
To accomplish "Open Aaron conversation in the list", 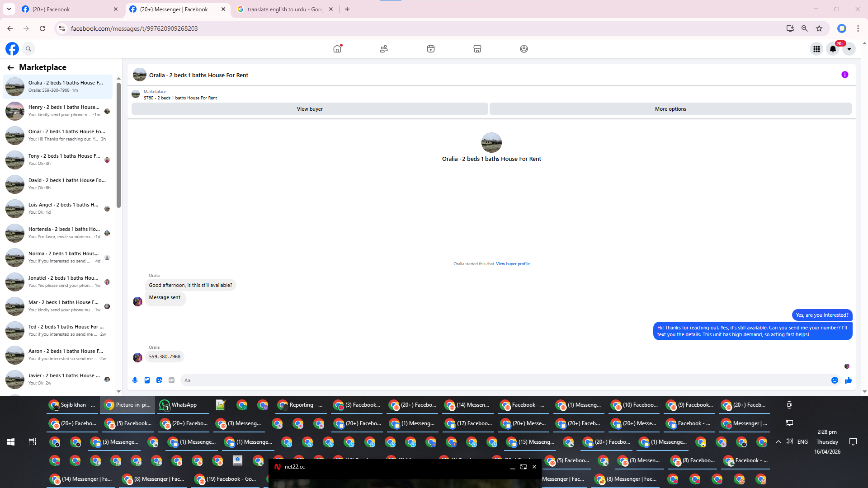I will (58, 355).
